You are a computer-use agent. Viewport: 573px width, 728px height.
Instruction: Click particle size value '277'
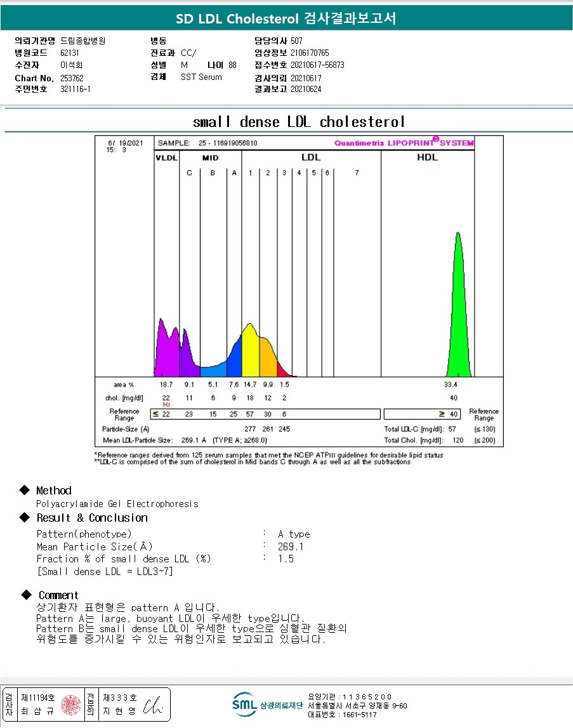(x=250, y=429)
